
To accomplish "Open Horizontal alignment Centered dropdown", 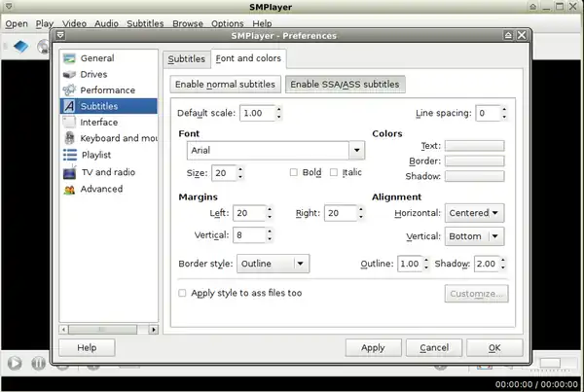I will [x=496, y=213].
